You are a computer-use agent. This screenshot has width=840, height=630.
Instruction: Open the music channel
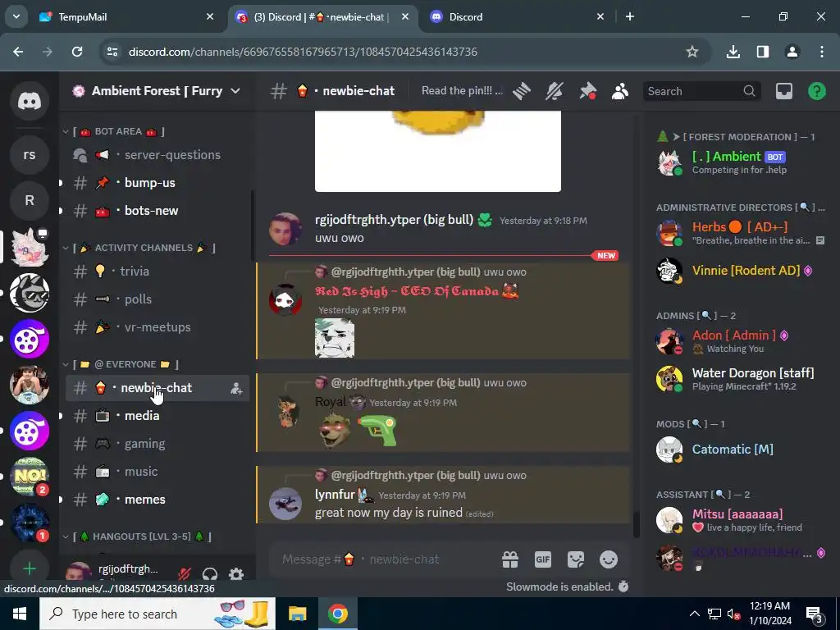pyautogui.click(x=157, y=472)
